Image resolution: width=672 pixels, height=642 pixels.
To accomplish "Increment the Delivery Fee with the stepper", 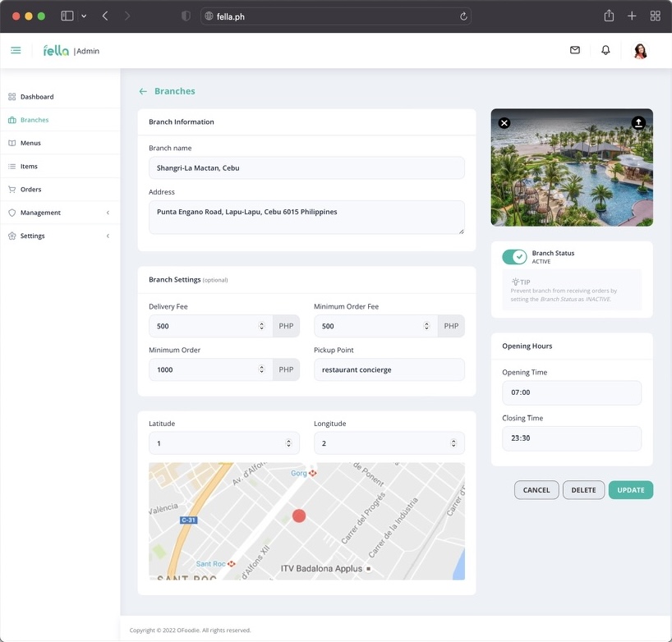I will [x=262, y=322].
